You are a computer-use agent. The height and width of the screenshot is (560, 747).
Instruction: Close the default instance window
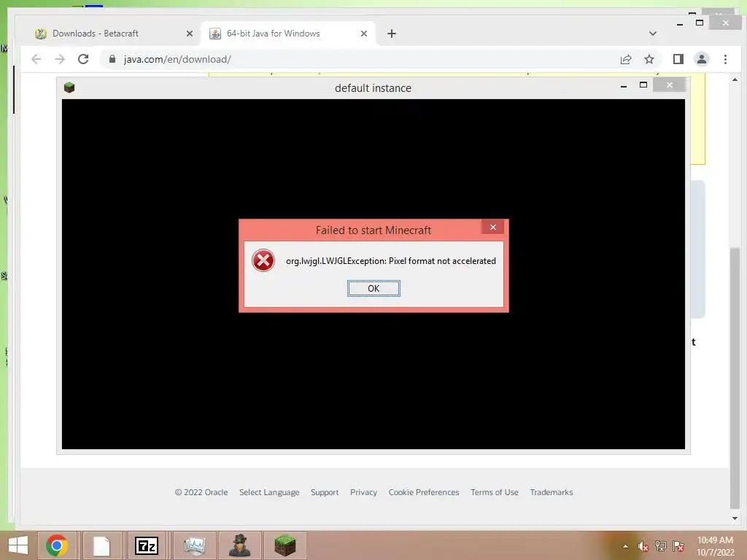670,85
